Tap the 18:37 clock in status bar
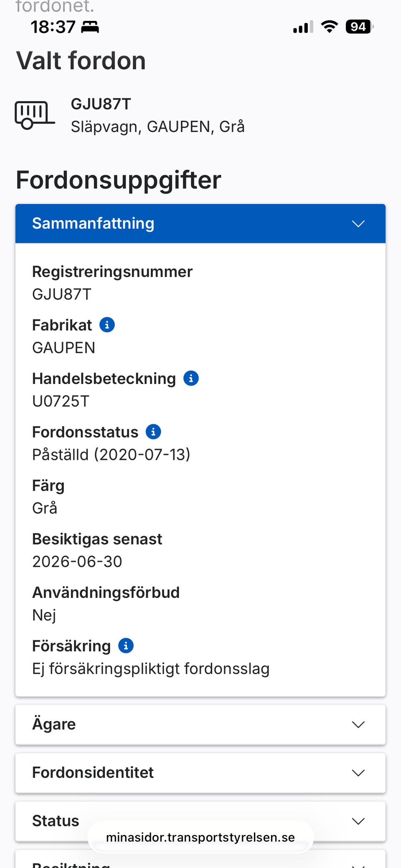 53,27
